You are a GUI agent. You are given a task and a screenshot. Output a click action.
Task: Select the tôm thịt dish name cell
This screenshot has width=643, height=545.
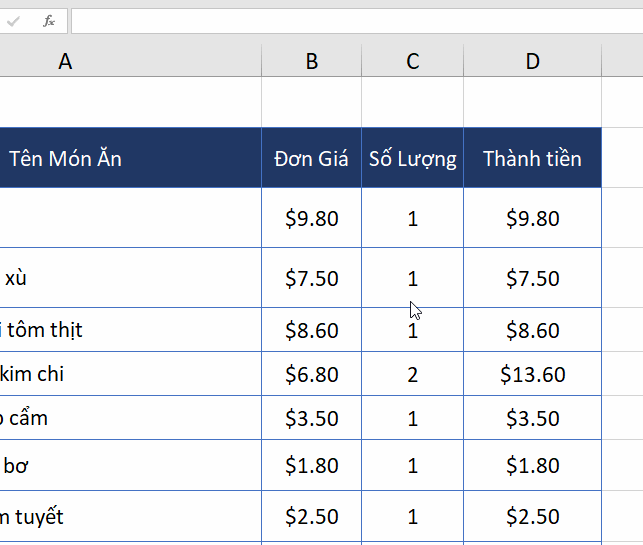click(130, 330)
